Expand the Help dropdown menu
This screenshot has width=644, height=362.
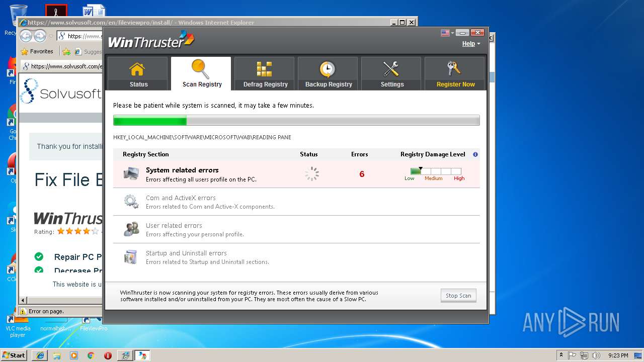coord(471,44)
